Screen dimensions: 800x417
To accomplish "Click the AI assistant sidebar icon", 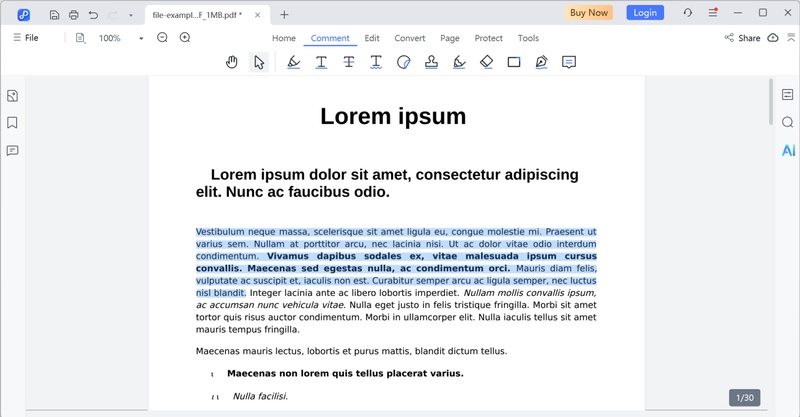I will click(x=788, y=150).
